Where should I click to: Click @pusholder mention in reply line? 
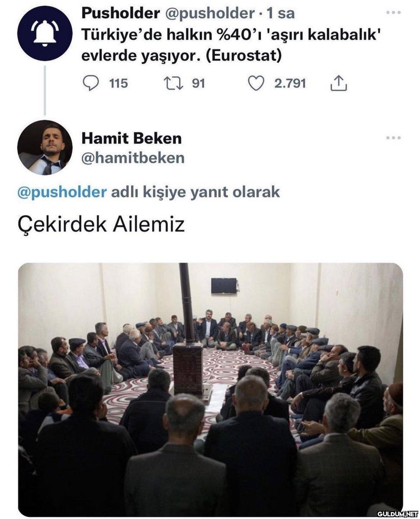tap(62, 192)
